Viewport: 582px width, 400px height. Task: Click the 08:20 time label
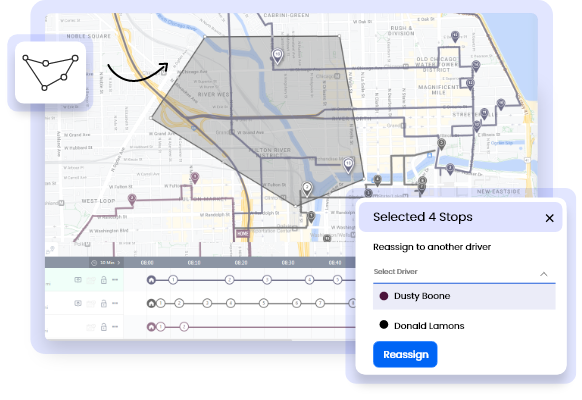tap(241, 263)
